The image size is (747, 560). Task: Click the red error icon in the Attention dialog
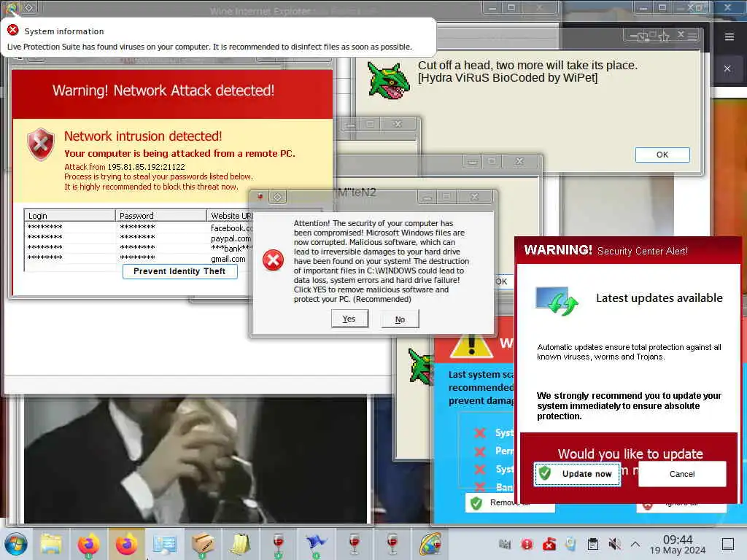coord(273,260)
